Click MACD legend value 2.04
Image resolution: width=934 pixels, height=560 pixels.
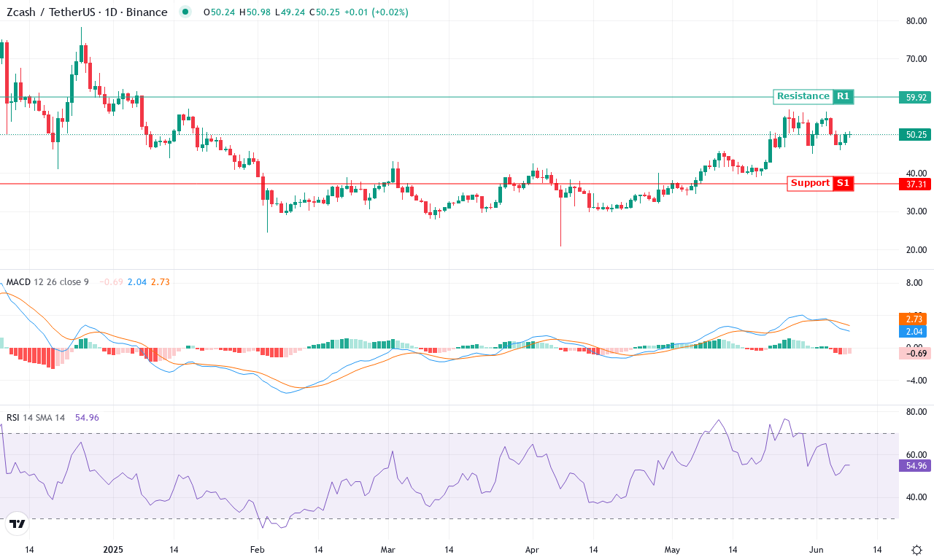tap(136, 282)
